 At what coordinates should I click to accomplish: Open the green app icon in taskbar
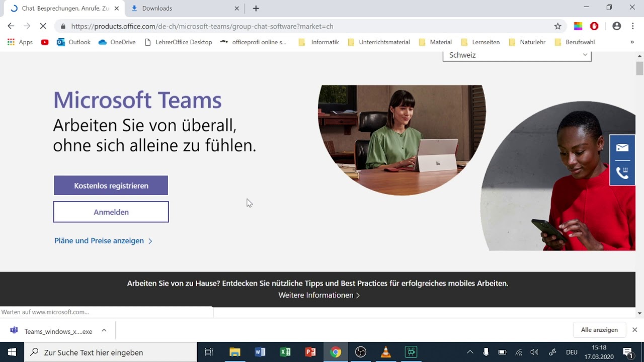[411, 352]
